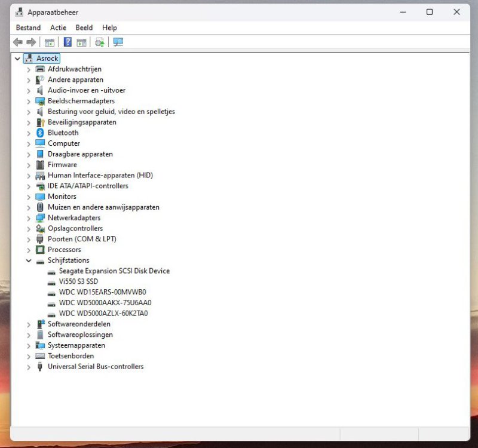Click the action pane toolbar icon
The height and width of the screenshot is (448, 478).
[81, 42]
